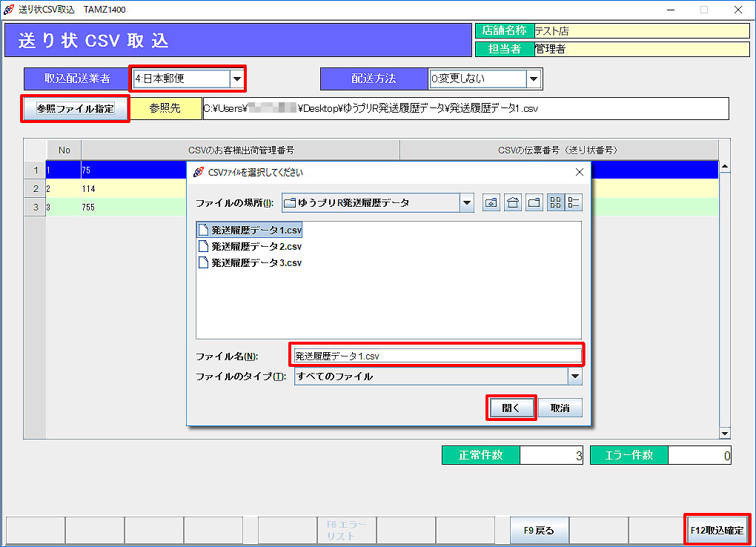Click cell value 755 in table
The height and width of the screenshot is (547, 756).
coord(88,207)
